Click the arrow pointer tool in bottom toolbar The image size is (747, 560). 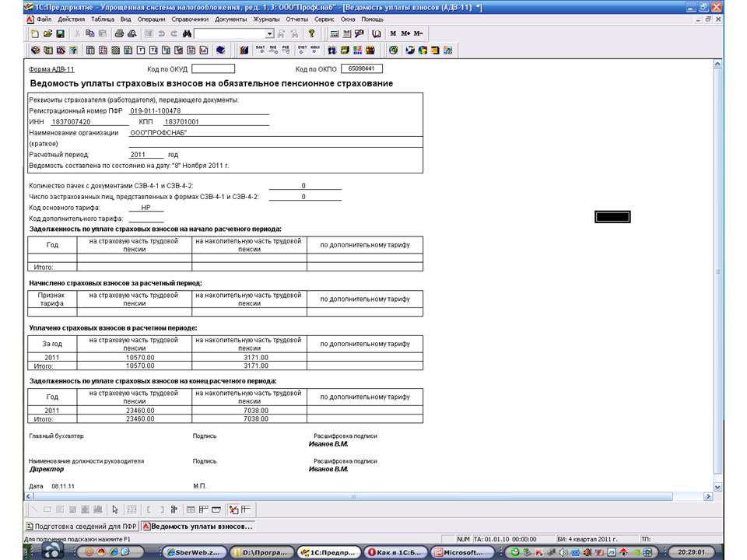[115, 509]
